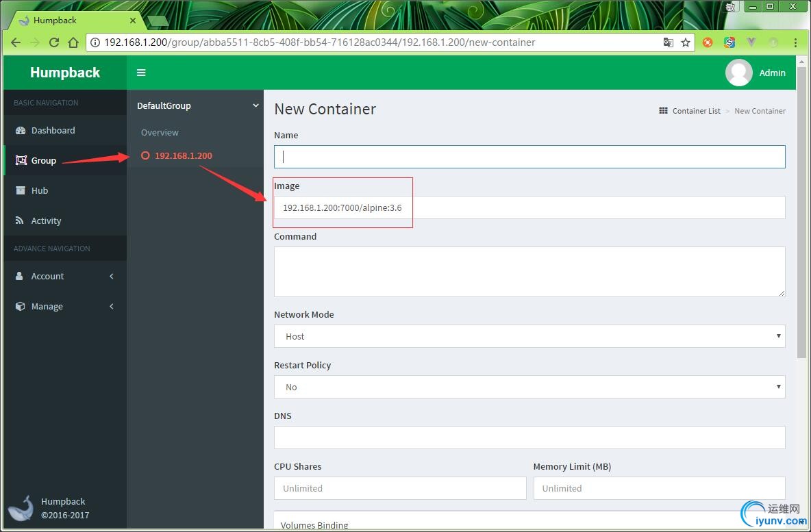Click the V extension icon

point(751,42)
